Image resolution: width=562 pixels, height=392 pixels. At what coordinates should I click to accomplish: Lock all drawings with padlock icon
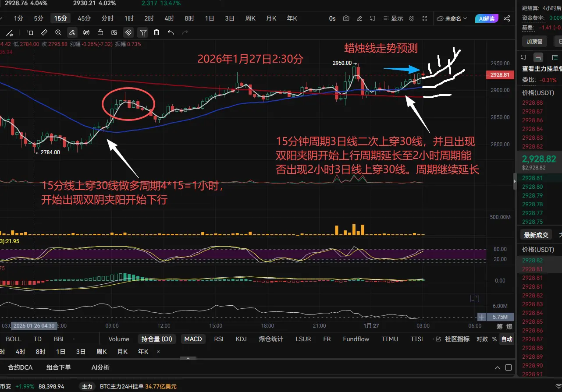100,32
